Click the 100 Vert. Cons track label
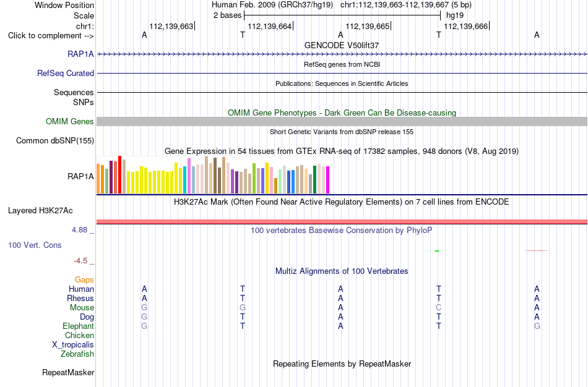Viewport: 588px width, 387px height. pyautogui.click(x=35, y=245)
